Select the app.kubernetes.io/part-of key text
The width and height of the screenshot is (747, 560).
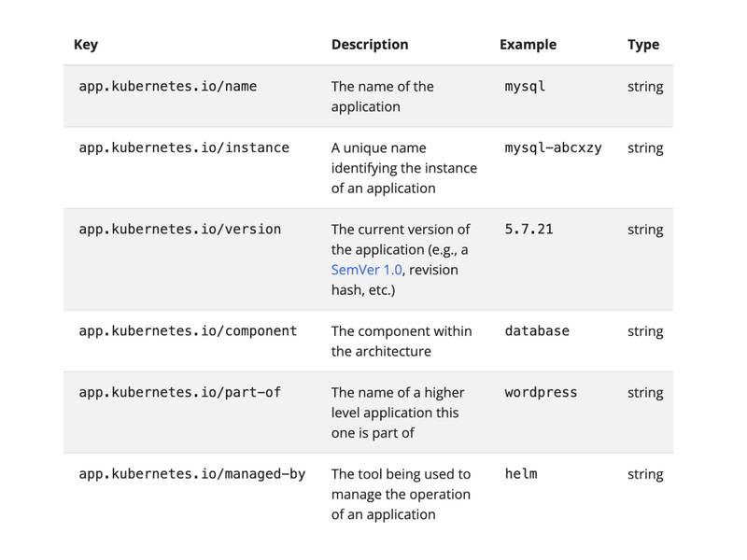pos(179,392)
